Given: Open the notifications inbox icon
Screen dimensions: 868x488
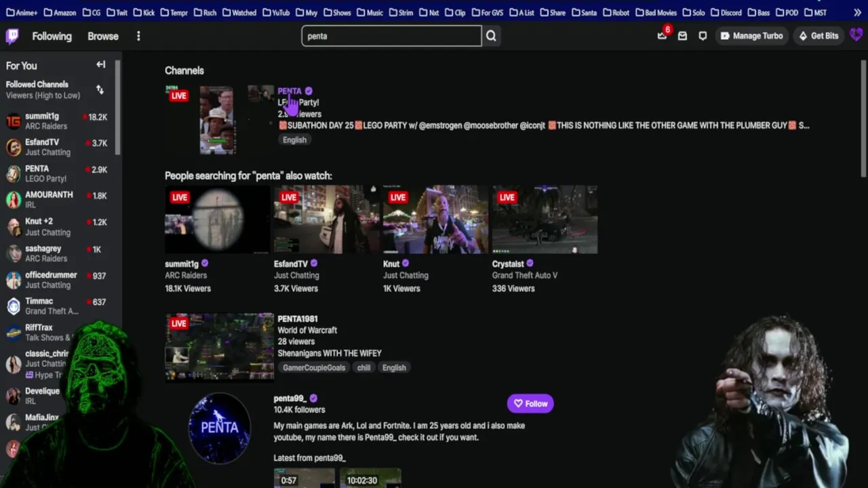Looking at the screenshot, I should (683, 36).
